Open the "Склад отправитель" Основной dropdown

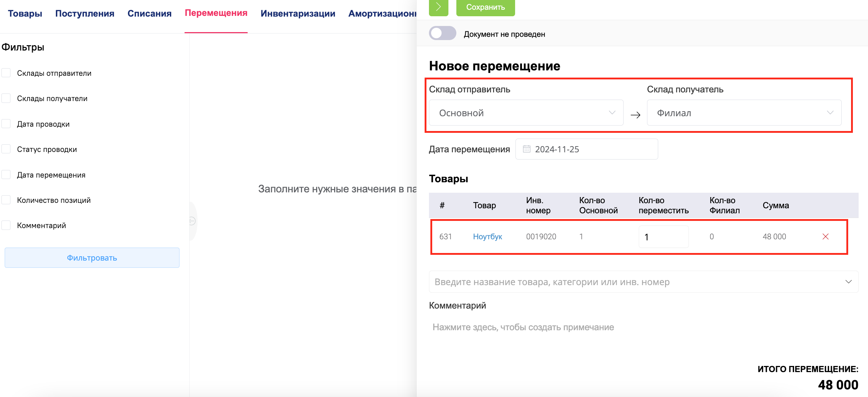tap(526, 113)
